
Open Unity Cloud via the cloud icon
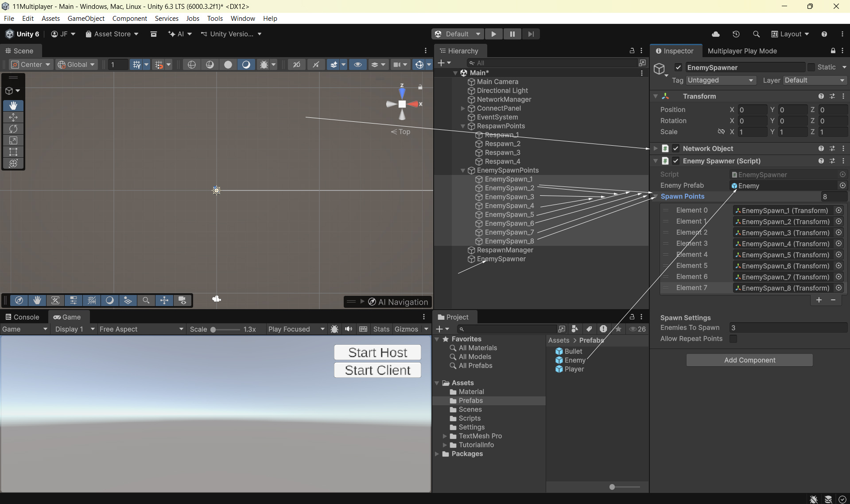point(715,34)
